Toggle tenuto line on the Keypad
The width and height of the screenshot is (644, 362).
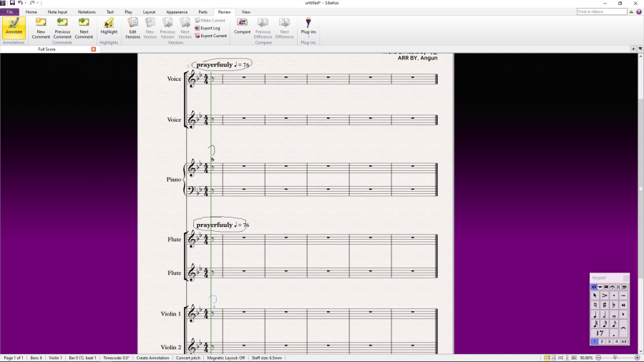(x=623, y=295)
